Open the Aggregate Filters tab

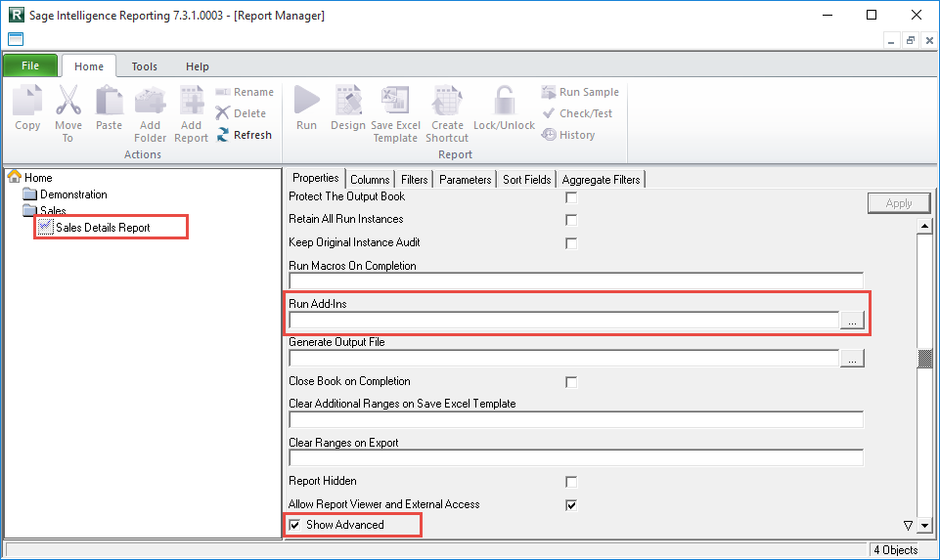pyautogui.click(x=601, y=180)
